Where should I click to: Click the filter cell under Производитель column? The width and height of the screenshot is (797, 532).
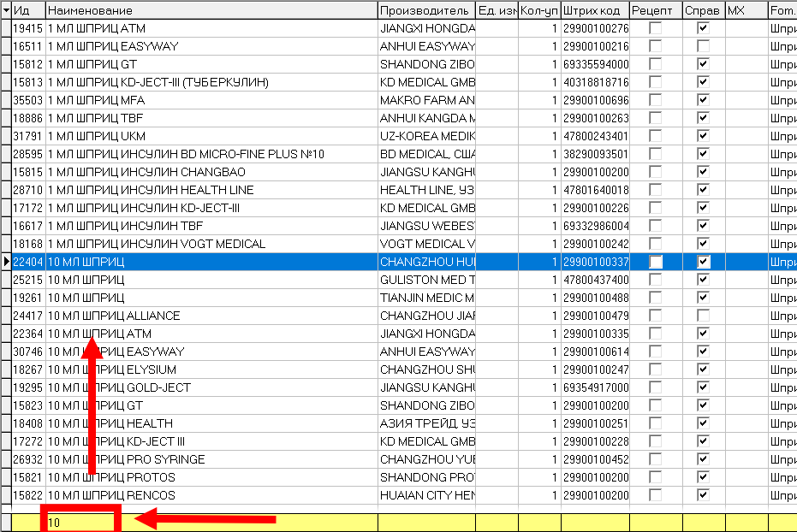(427, 523)
